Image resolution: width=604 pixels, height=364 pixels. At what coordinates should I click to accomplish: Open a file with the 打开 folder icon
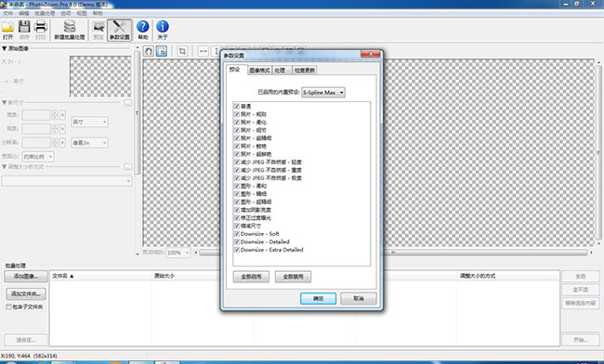coord(7,30)
